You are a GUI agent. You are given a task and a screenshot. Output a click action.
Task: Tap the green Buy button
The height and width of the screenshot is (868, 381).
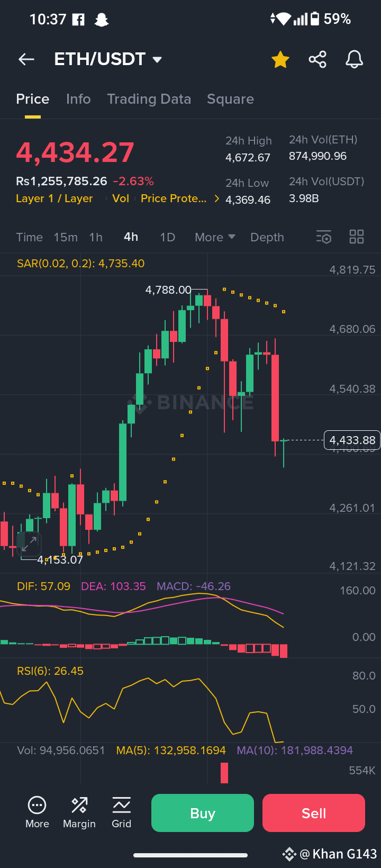pos(203,813)
